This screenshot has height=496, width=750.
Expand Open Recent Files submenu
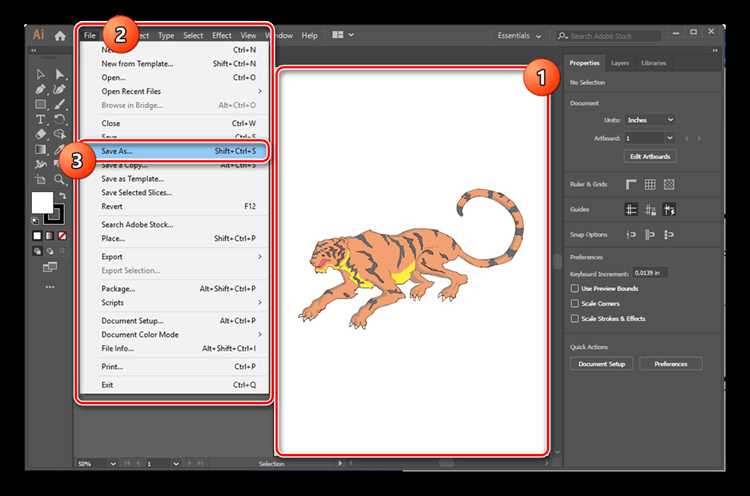[174, 91]
